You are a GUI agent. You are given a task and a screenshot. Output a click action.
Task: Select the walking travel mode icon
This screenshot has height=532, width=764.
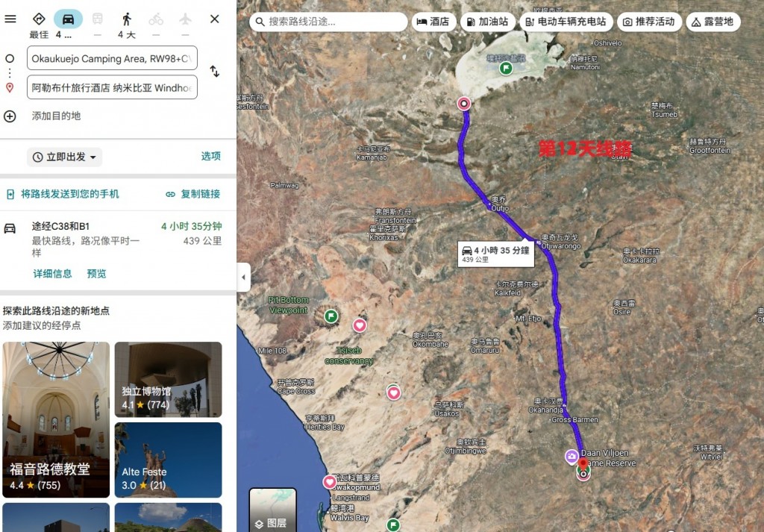127,19
